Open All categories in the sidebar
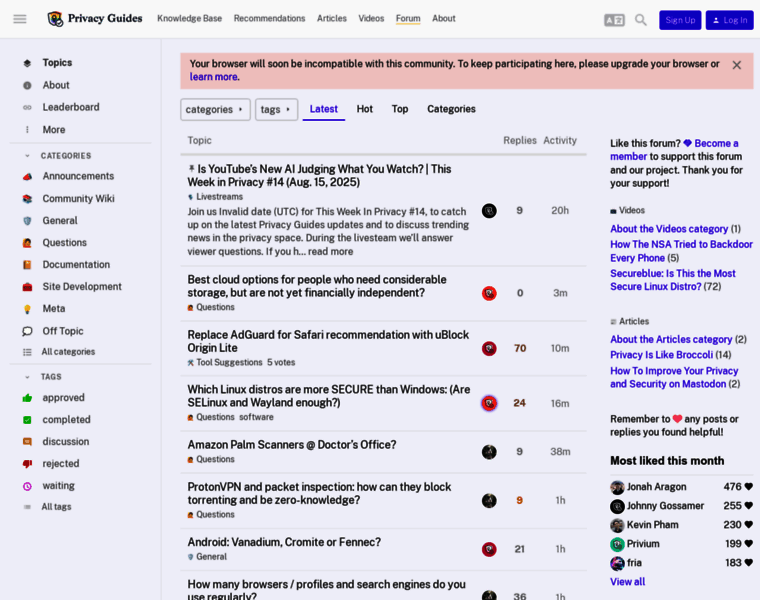The height and width of the screenshot is (600, 760). pyautogui.click(x=68, y=352)
